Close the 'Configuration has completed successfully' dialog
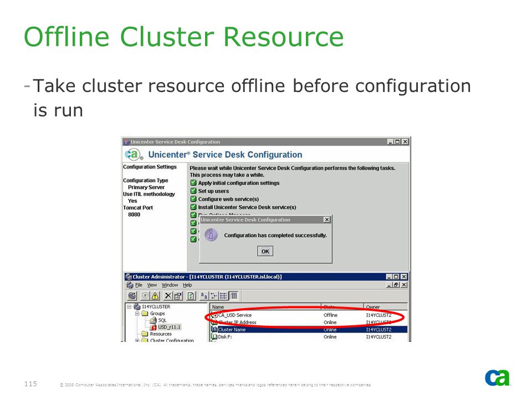This screenshot has height=399, width=532. [327, 219]
